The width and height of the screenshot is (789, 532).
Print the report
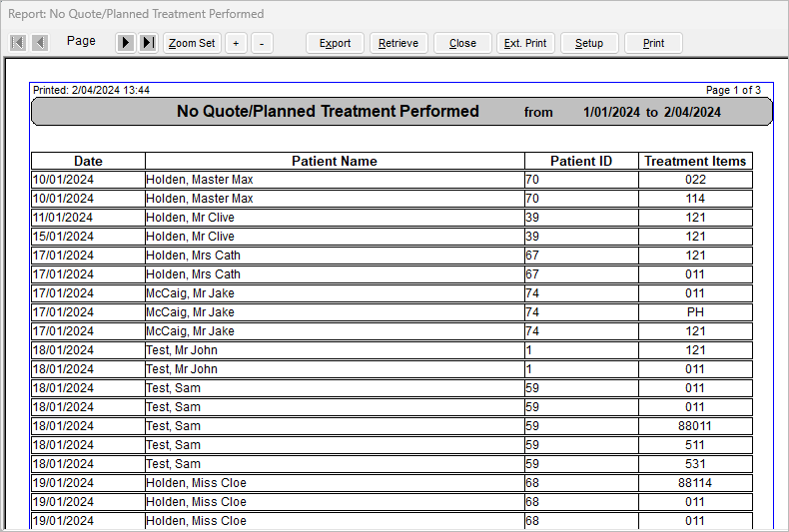[x=653, y=43]
